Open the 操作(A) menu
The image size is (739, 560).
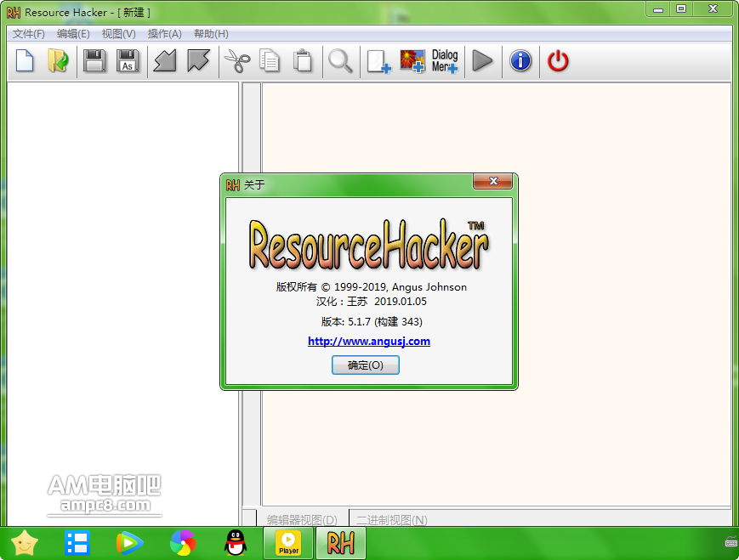tap(164, 34)
